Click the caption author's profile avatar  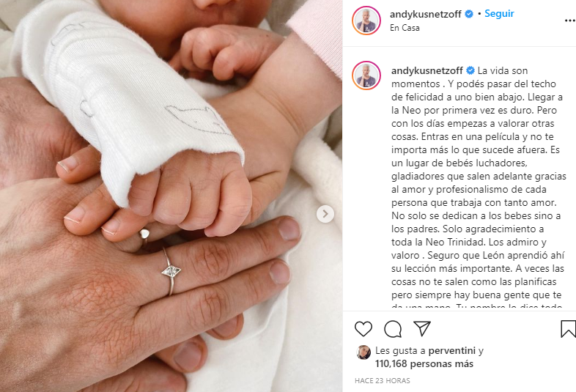click(x=366, y=75)
